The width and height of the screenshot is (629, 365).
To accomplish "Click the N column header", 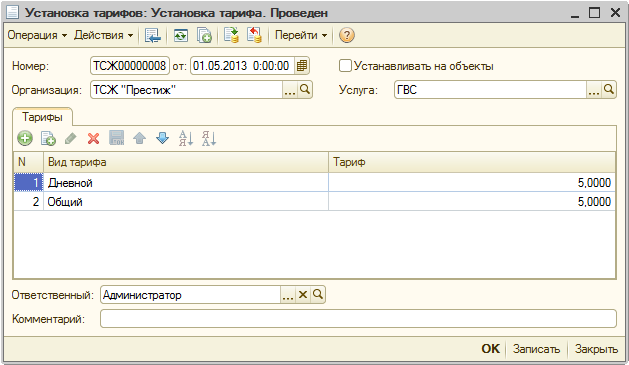I will click(28, 162).
